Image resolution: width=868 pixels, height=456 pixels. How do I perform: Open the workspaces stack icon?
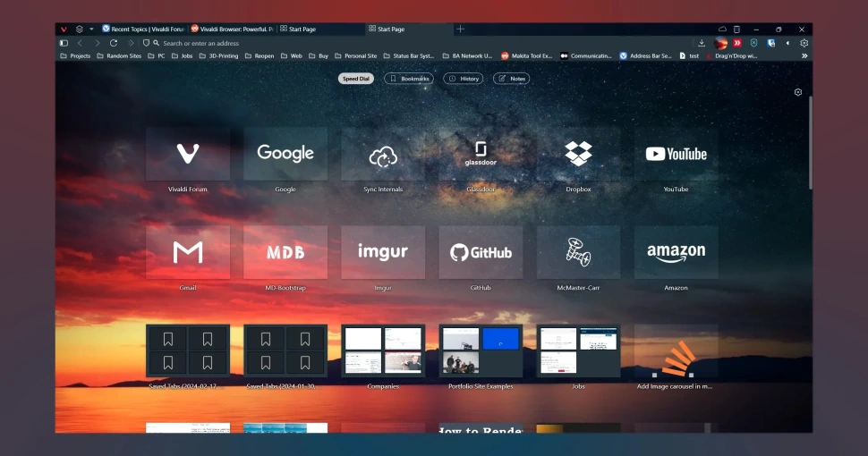[x=79, y=30]
